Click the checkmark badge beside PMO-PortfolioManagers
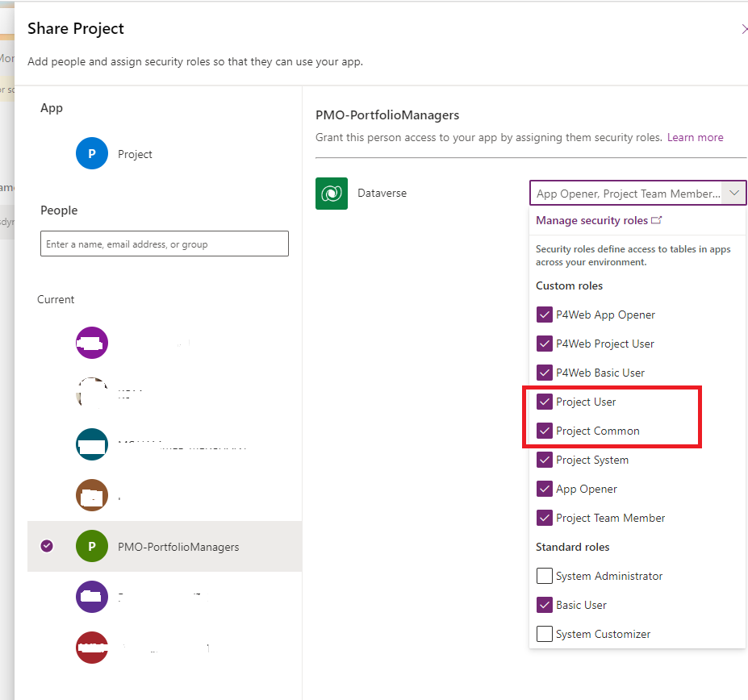 (x=46, y=546)
